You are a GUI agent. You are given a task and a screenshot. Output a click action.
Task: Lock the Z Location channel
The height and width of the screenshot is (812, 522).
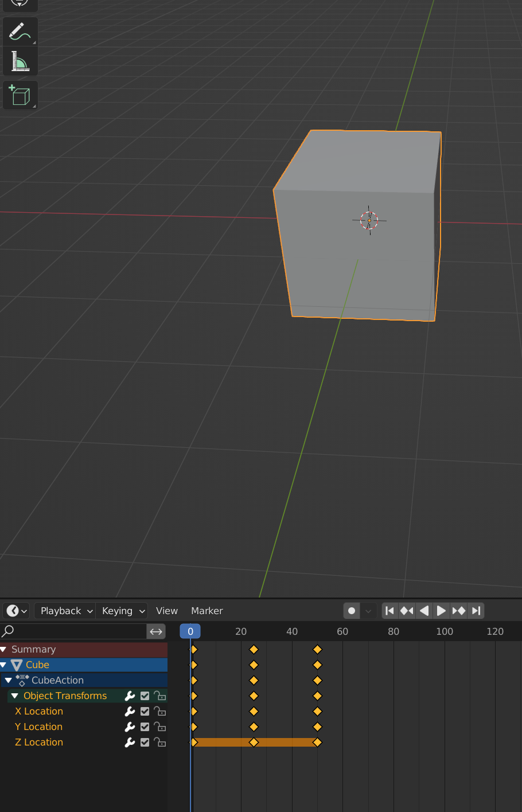pyautogui.click(x=159, y=742)
